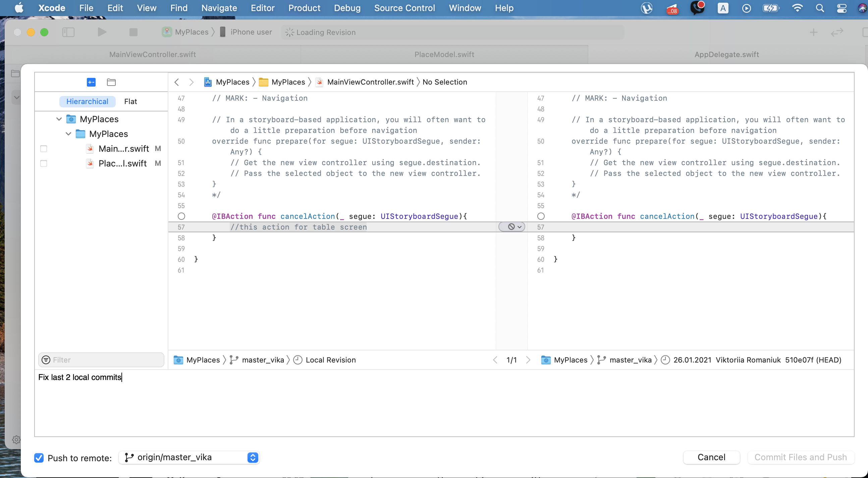Go to next change arrow beside 1/1
This screenshot has width=868, height=478.
point(528,360)
